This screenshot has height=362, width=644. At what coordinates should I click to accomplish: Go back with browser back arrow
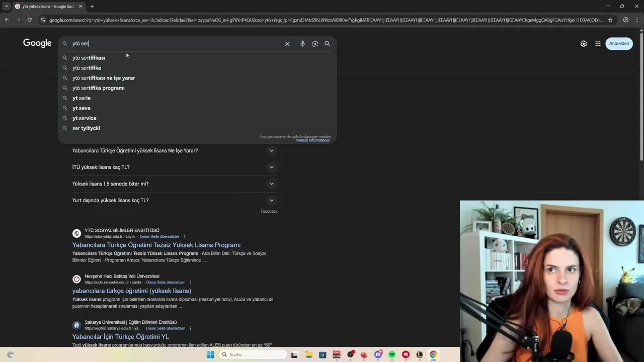pyautogui.click(x=7, y=20)
